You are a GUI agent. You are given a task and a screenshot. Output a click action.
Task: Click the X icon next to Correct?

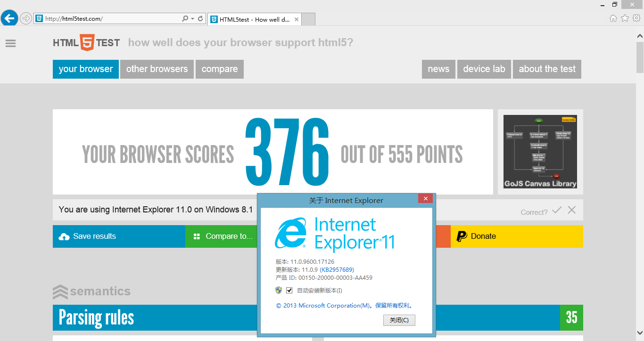pyautogui.click(x=571, y=210)
